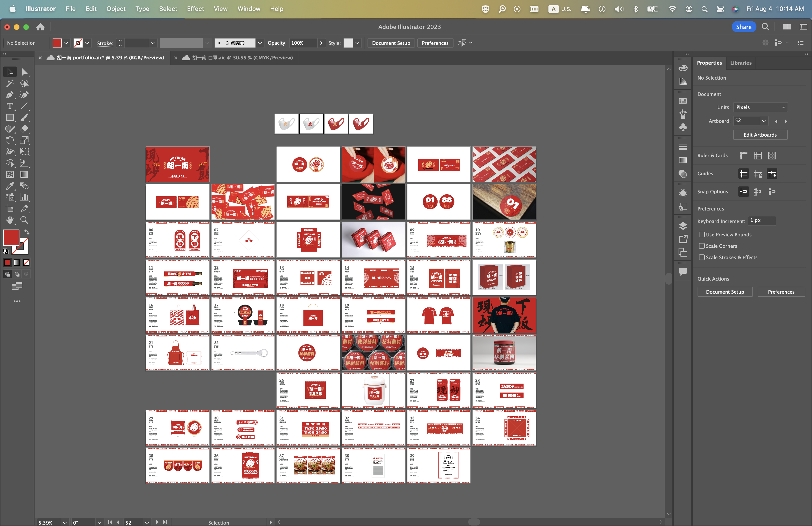This screenshot has height=526, width=812.
Task: Select the Pen tool
Action: 9,95
